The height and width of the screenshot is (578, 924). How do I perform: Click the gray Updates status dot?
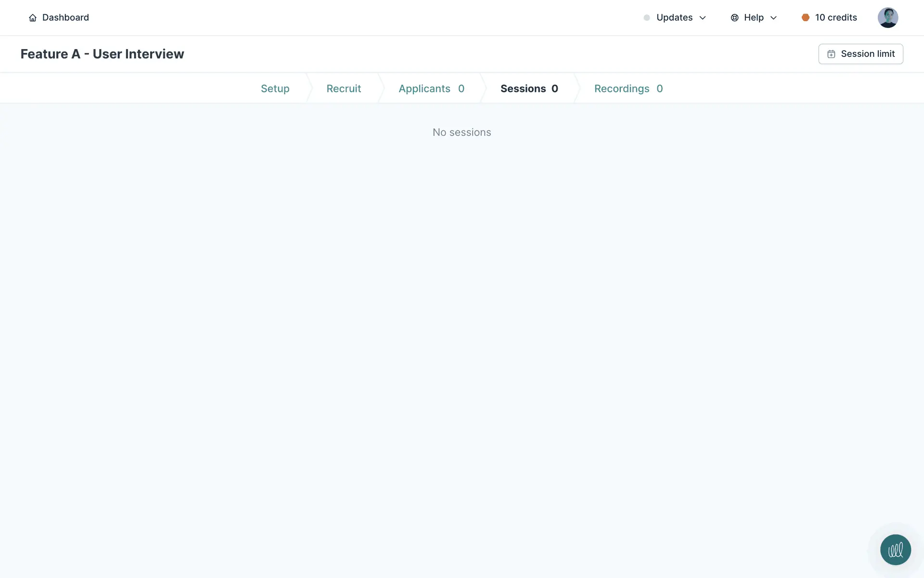[647, 18]
